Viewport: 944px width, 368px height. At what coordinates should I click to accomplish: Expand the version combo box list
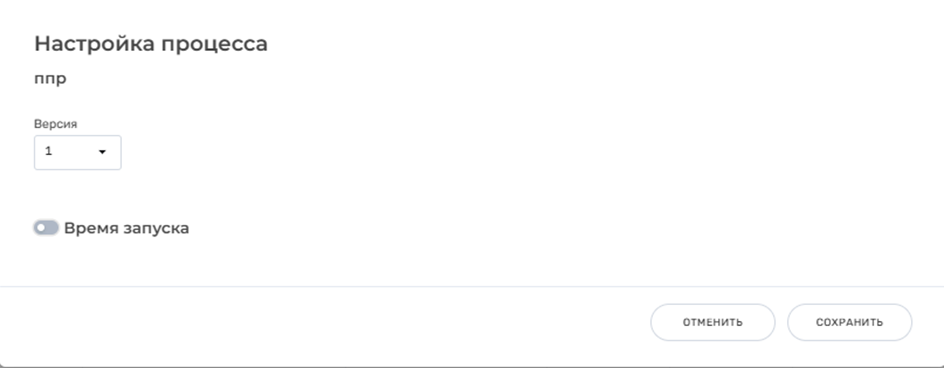coord(78,152)
